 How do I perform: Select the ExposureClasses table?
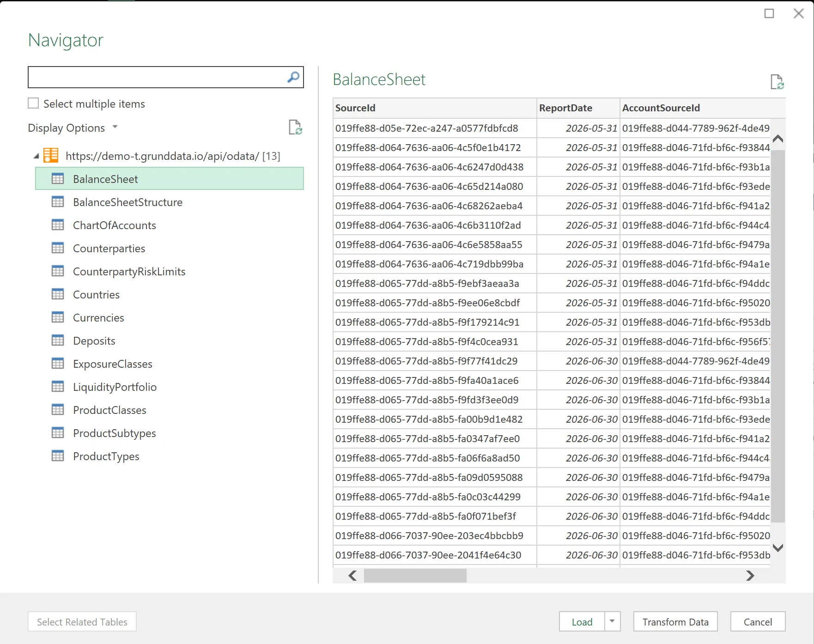coord(170,364)
